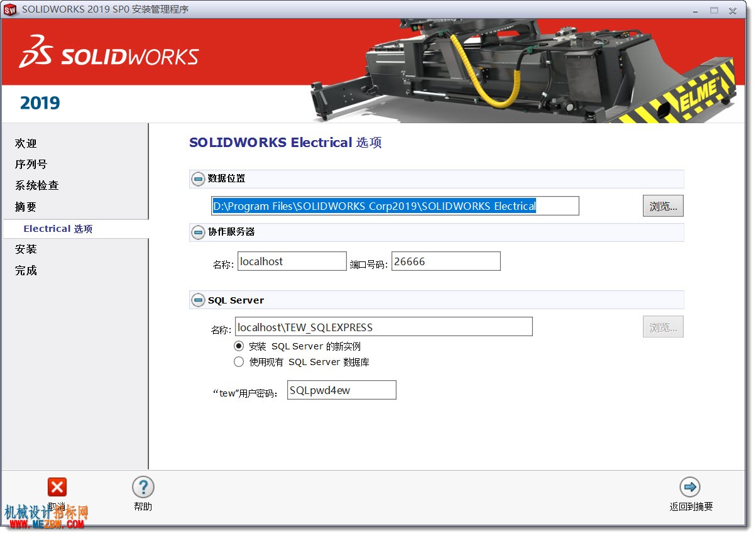This screenshot has height=536, width=756.
Task: Go to the 安装 step in sidebar
Action: [x=26, y=249]
